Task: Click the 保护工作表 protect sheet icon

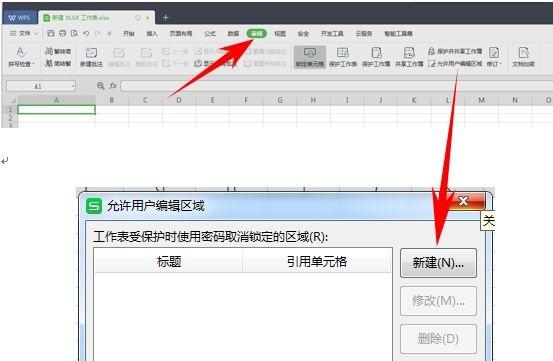Action: (343, 57)
